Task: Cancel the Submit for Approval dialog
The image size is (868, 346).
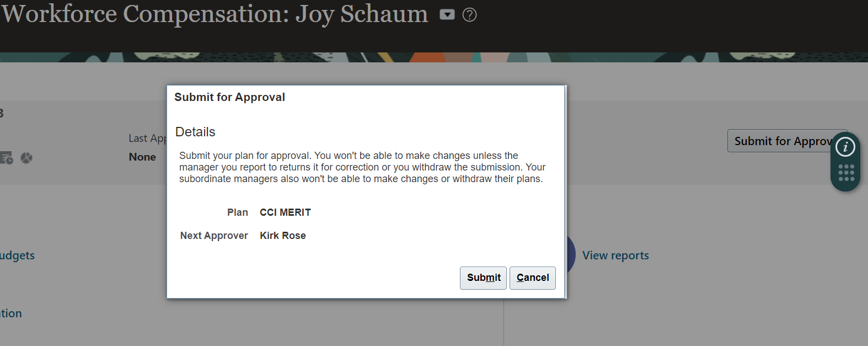Action: tap(533, 278)
